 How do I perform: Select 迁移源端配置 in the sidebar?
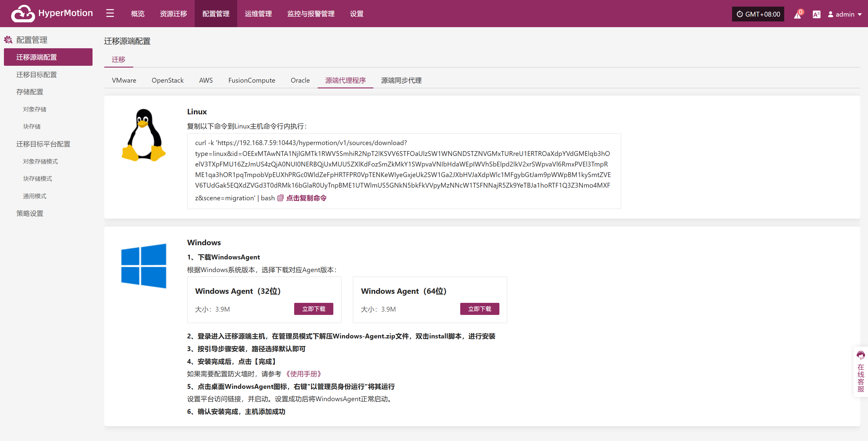(x=48, y=57)
